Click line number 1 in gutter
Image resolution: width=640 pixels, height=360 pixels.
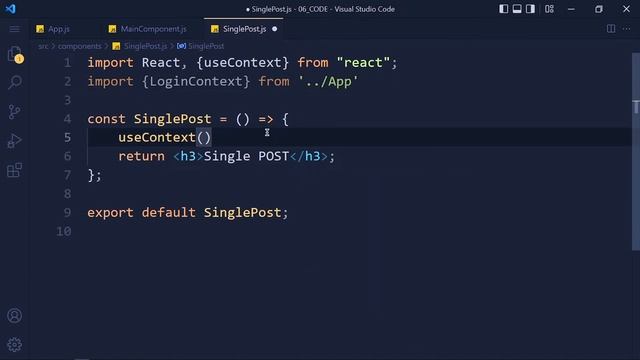pos(68,63)
